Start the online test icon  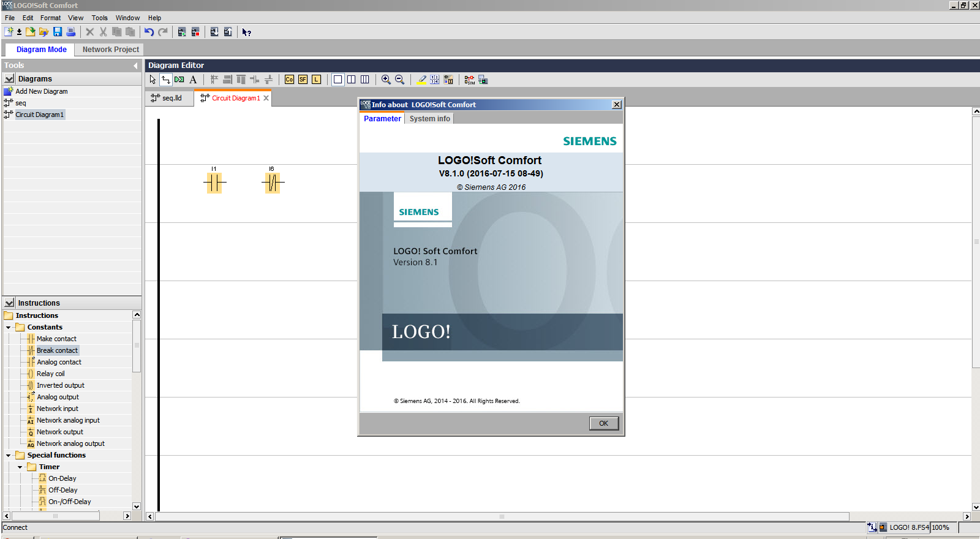coord(483,80)
